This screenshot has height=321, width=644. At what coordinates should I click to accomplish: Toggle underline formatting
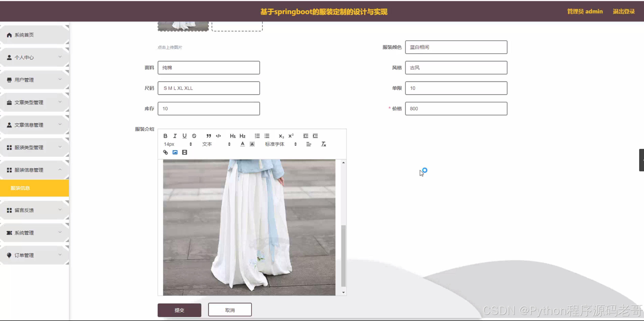point(185,136)
